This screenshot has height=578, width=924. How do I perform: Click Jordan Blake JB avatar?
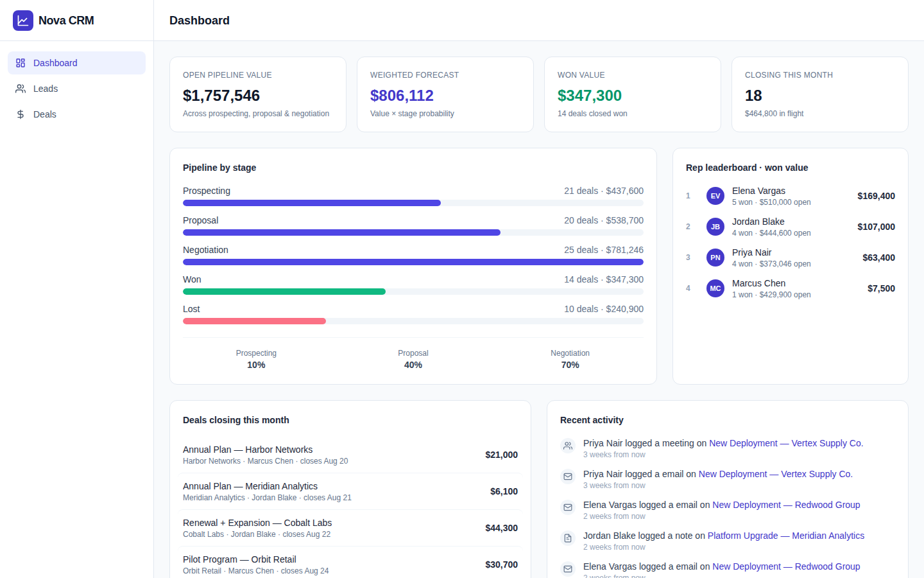(715, 227)
